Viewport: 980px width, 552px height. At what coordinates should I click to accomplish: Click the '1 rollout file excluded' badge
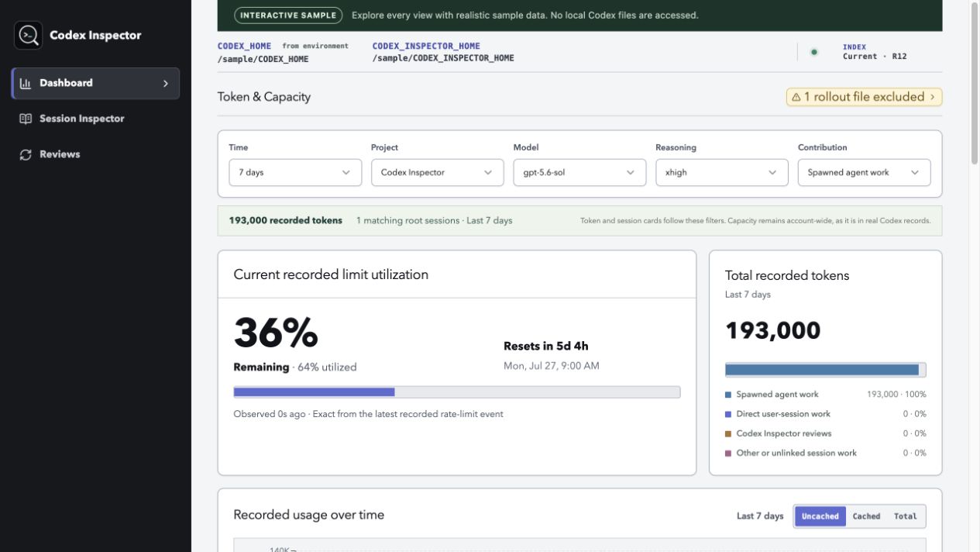[864, 97]
